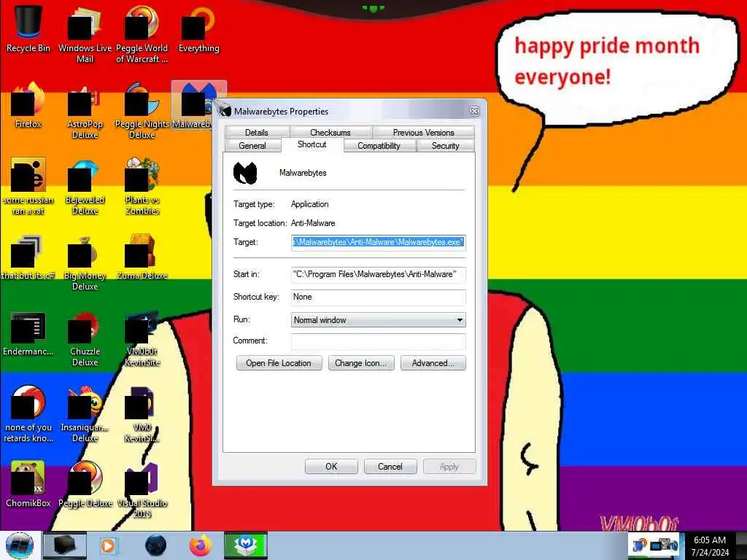747x560 pixels.
Task: Click the Start in text field
Action: (379, 274)
